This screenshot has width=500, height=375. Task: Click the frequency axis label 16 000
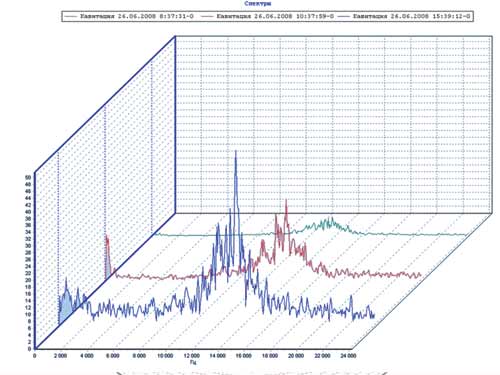[244, 356]
